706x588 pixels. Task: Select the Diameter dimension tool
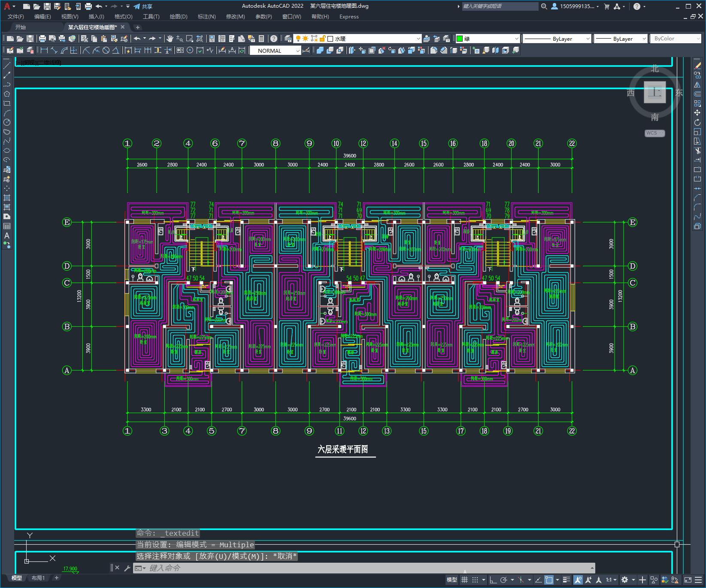(x=106, y=50)
